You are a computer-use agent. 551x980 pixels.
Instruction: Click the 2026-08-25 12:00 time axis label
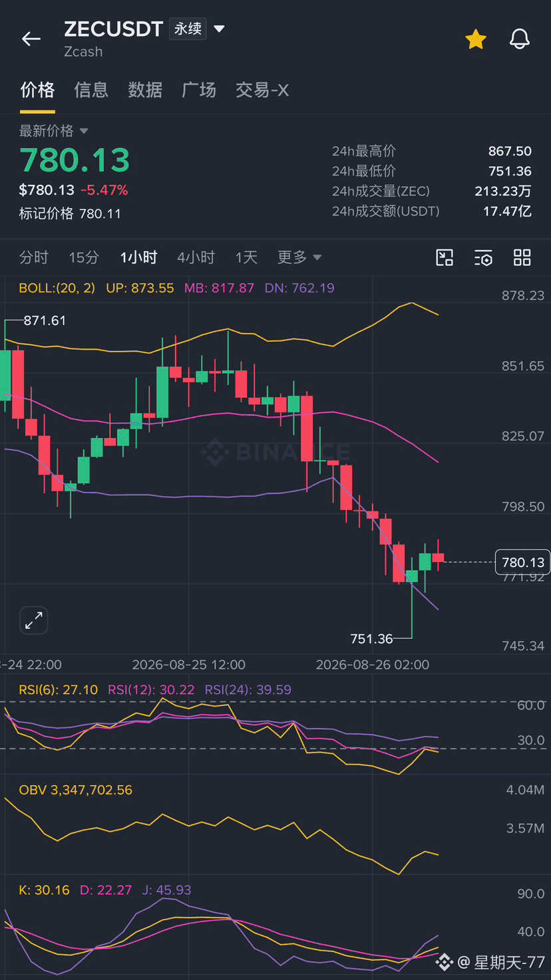point(189,664)
